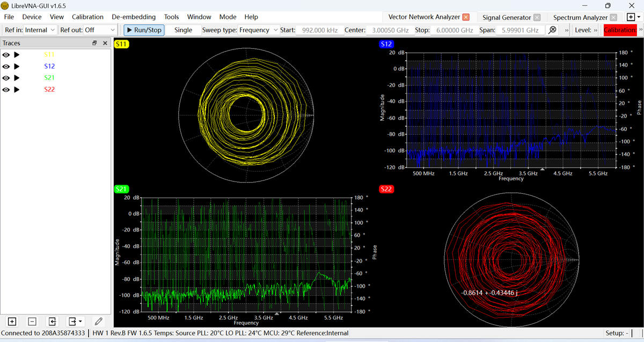
Task: Click the green S21 graph label
Action: click(122, 189)
